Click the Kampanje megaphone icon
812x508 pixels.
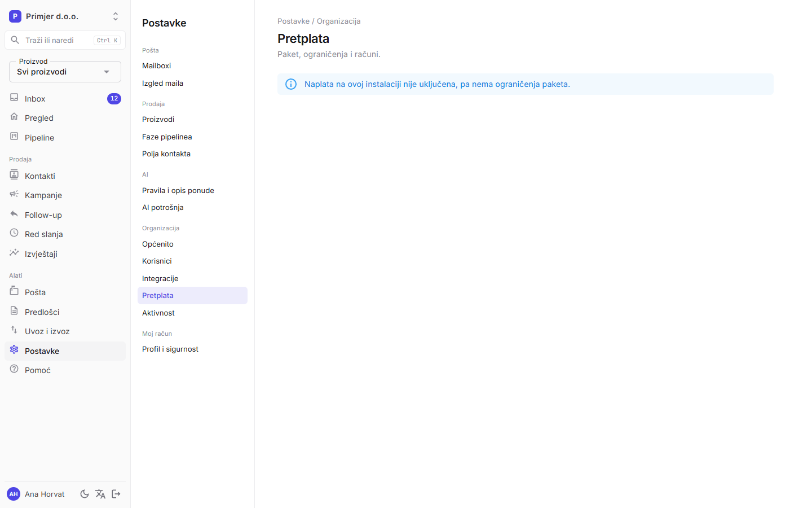14,194
